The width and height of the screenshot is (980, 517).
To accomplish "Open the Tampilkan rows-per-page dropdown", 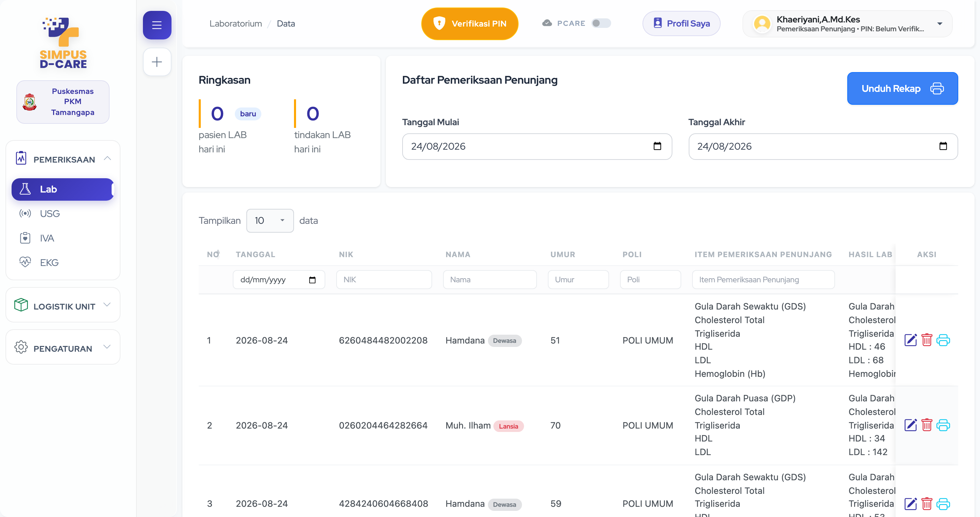I will 270,220.
